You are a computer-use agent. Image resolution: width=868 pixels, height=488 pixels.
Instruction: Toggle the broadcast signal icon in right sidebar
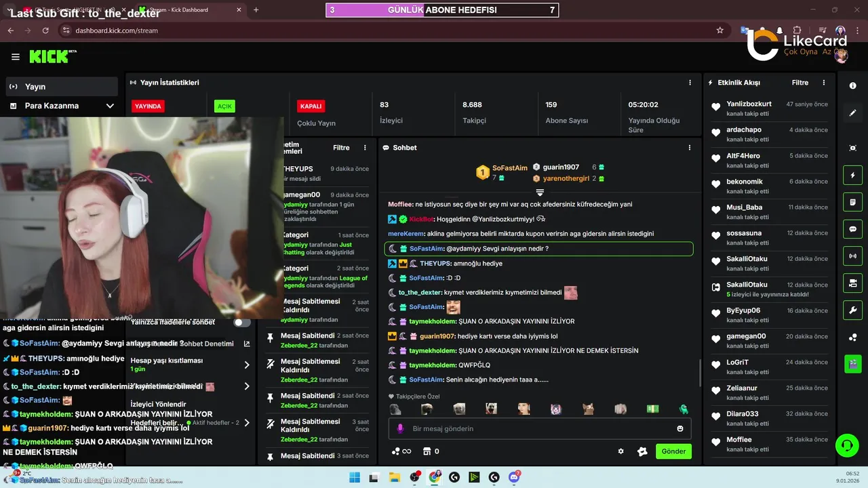(x=853, y=256)
